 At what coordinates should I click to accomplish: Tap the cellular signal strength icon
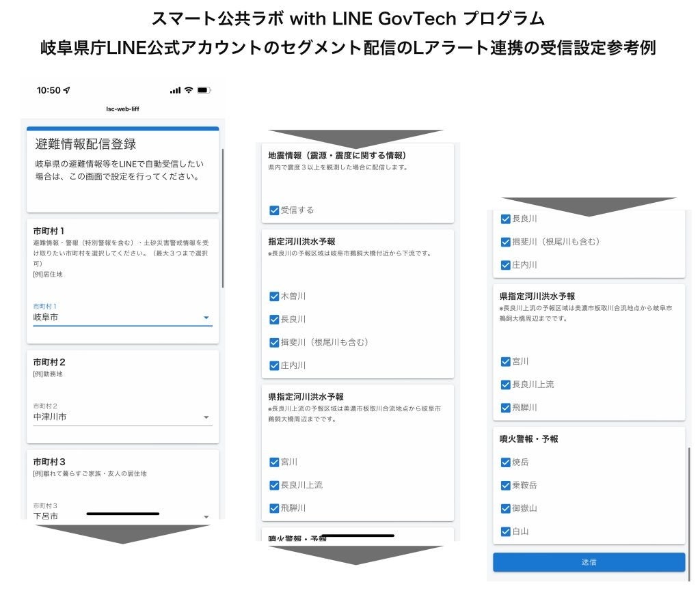click(175, 90)
